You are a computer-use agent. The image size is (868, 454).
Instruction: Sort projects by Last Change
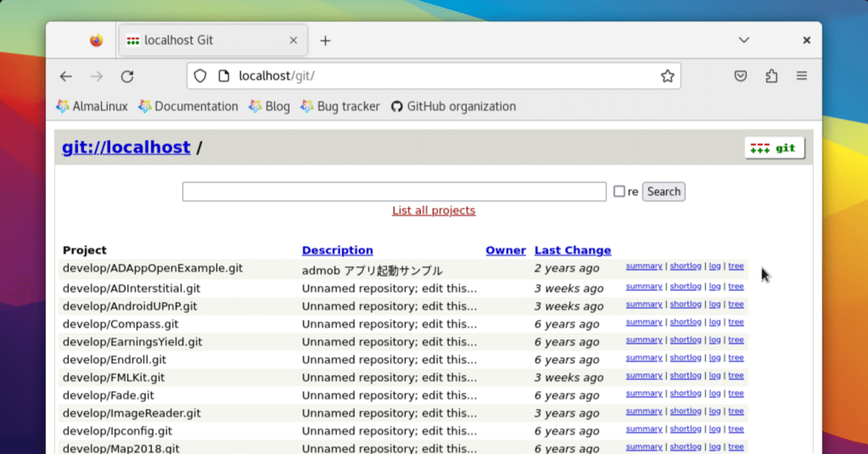click(572, 250)
